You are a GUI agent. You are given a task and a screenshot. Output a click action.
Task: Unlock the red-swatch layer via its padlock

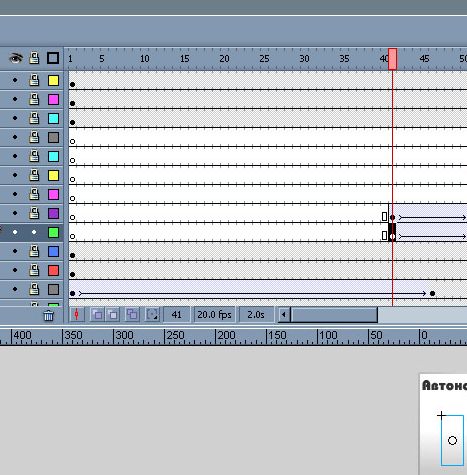[34, 270]
